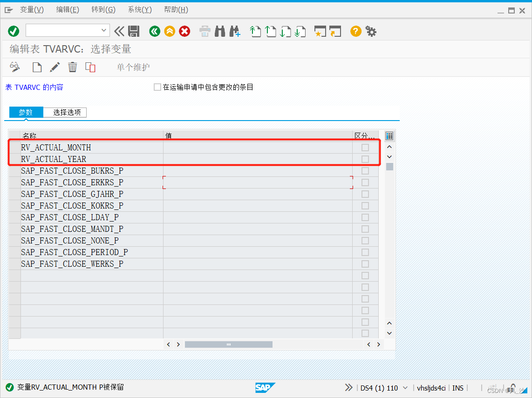Expand status bar with double chevron
532x398 pixels.
(349, 387)
